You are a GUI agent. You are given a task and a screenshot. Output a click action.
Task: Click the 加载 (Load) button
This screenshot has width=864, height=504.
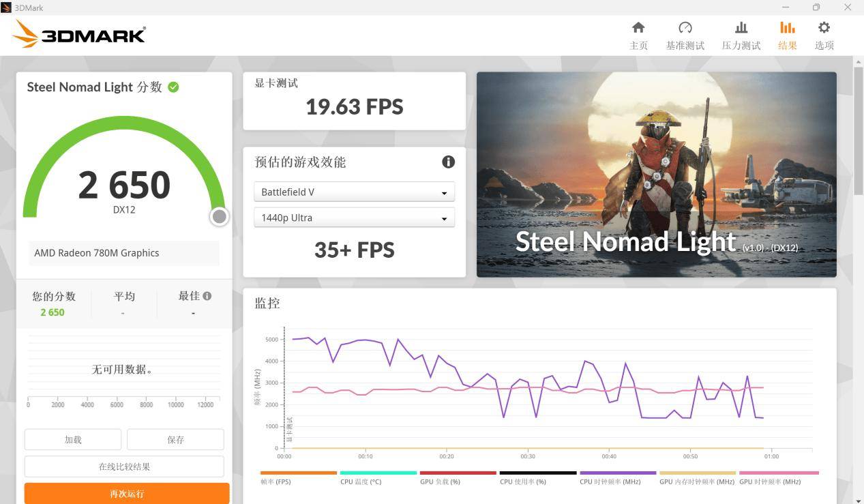pos(73,440)
